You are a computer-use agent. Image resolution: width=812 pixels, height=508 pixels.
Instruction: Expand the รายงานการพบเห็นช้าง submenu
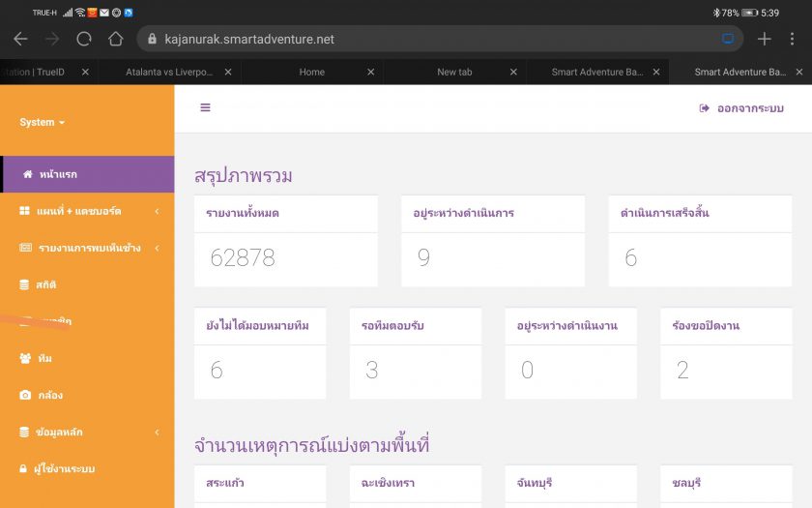89,248
